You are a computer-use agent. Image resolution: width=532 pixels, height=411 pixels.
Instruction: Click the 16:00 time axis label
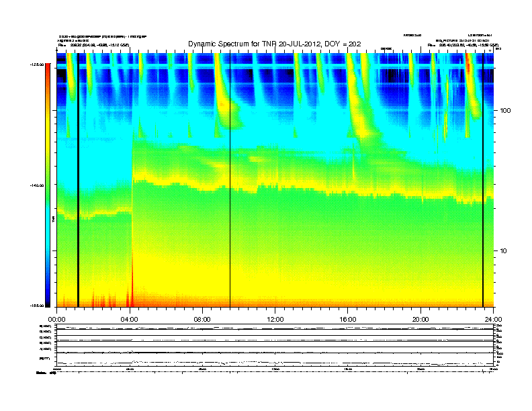(x=348, y=320)
